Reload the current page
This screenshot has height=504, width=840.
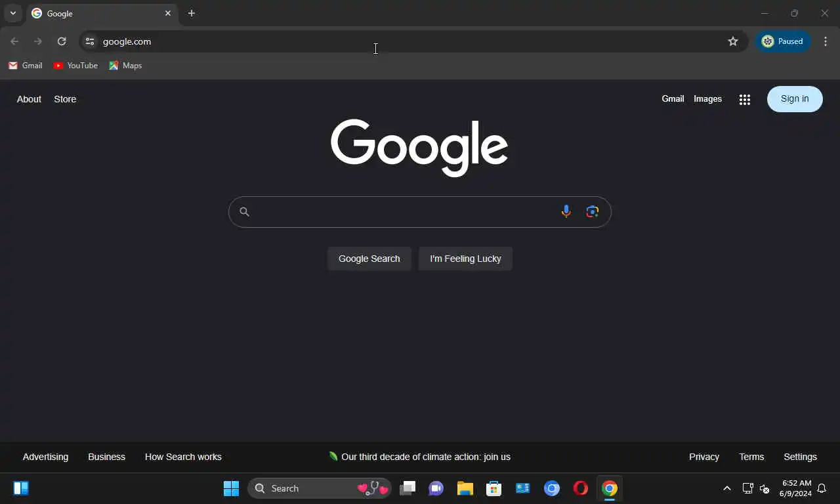click(62, 41)
